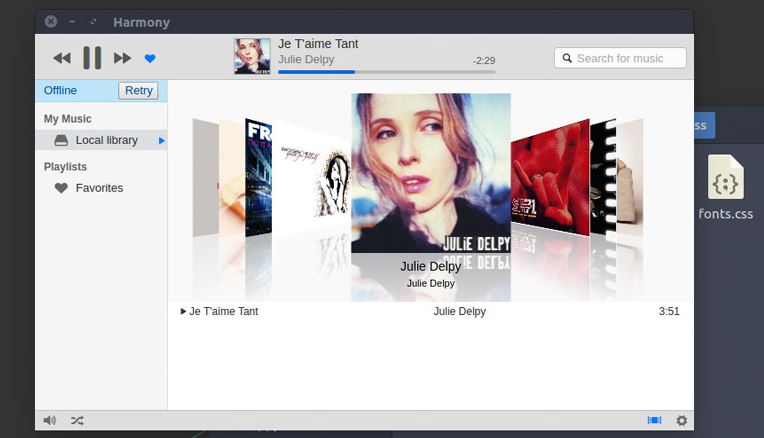The image size is (764, 438).
Task: Maximize the Harmony window
Action: 93,21
